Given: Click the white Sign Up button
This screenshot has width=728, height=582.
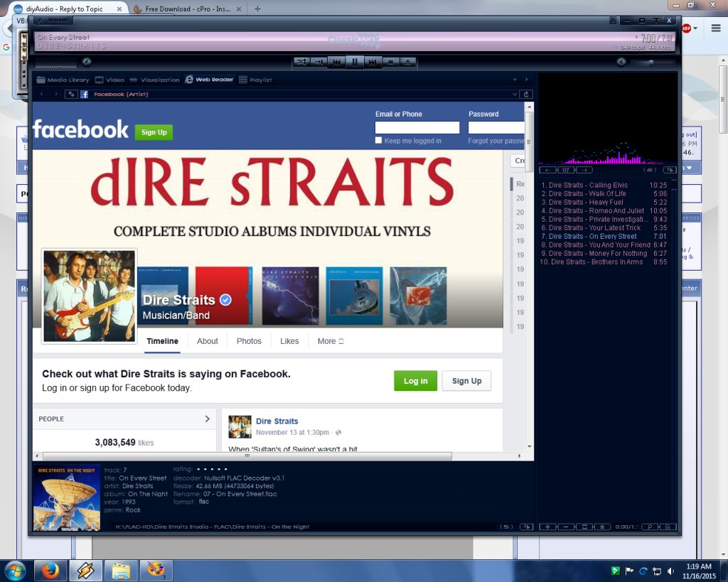Looking at the screenshot, I should 466,381.
